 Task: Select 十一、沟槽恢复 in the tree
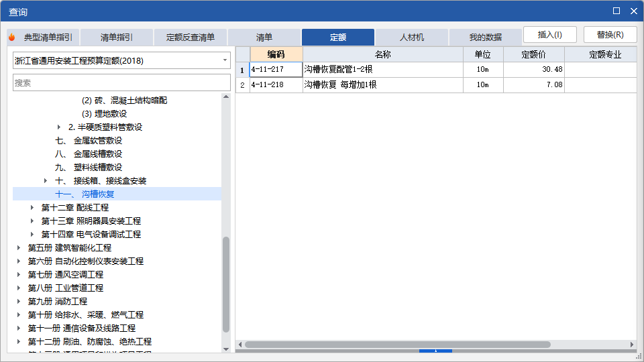coord(85,194)
